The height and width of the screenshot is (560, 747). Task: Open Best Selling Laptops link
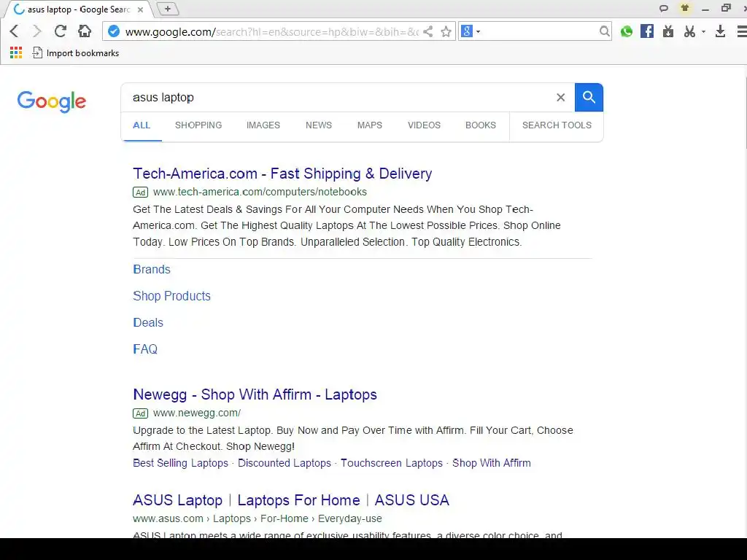click(x=181, y=463)
